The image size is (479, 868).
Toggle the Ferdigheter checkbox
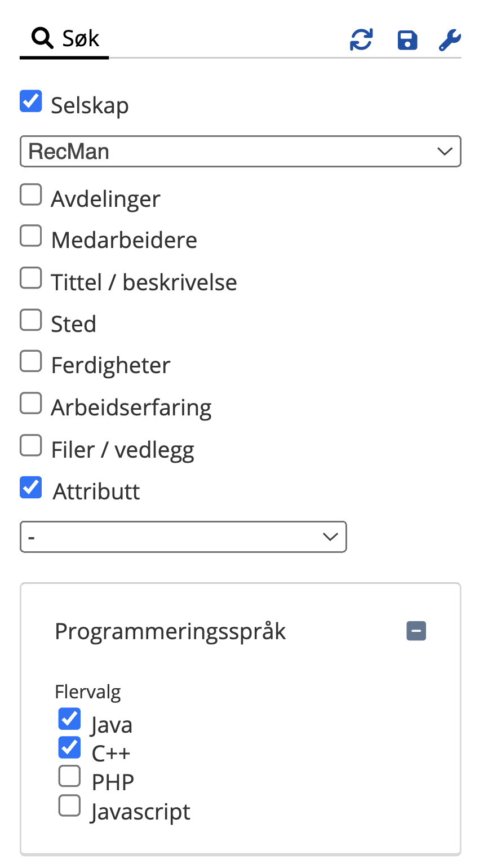click(x=31, y=361)
